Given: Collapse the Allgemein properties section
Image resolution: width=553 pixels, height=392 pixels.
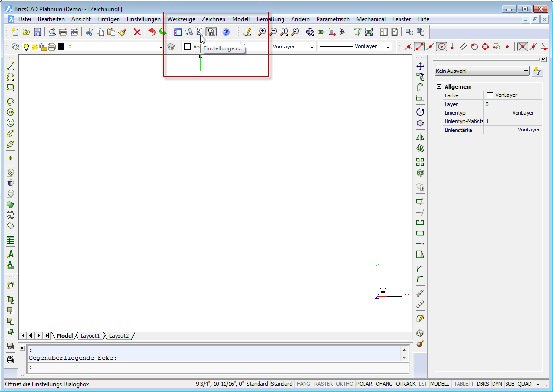Looking at the screenshot, I should [x=439, y=87].
